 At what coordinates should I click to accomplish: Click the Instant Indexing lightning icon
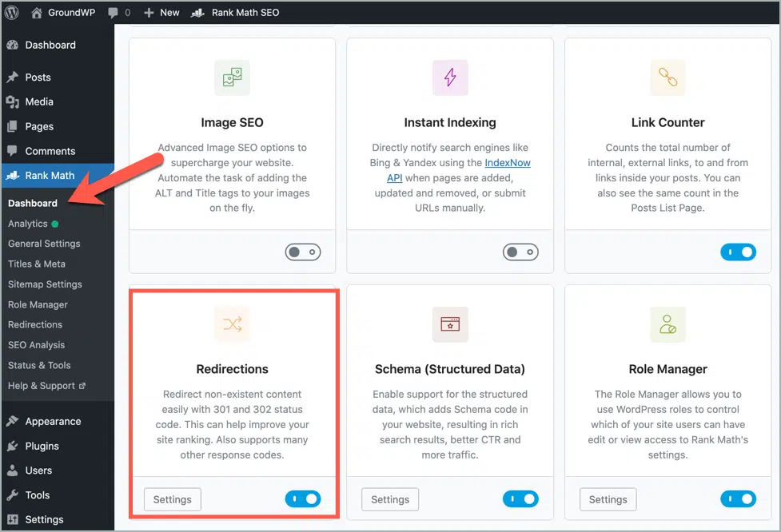click(x=450, y=77)
